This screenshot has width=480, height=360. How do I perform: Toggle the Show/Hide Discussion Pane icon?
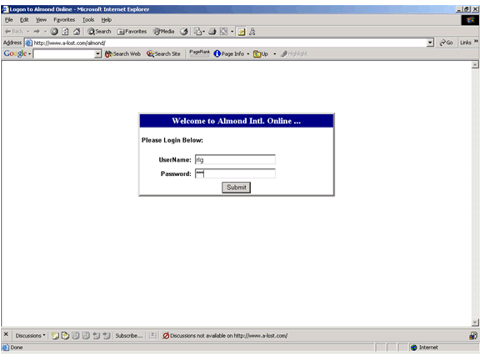(152, 336)
